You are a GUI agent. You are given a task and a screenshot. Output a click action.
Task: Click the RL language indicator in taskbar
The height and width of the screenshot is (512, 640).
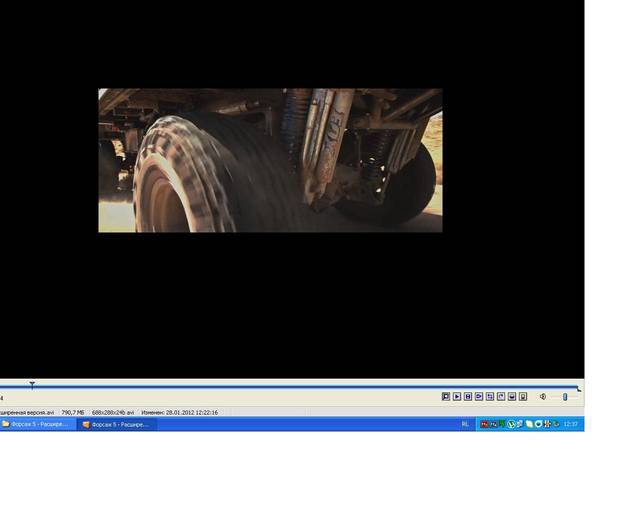point(465,424)
